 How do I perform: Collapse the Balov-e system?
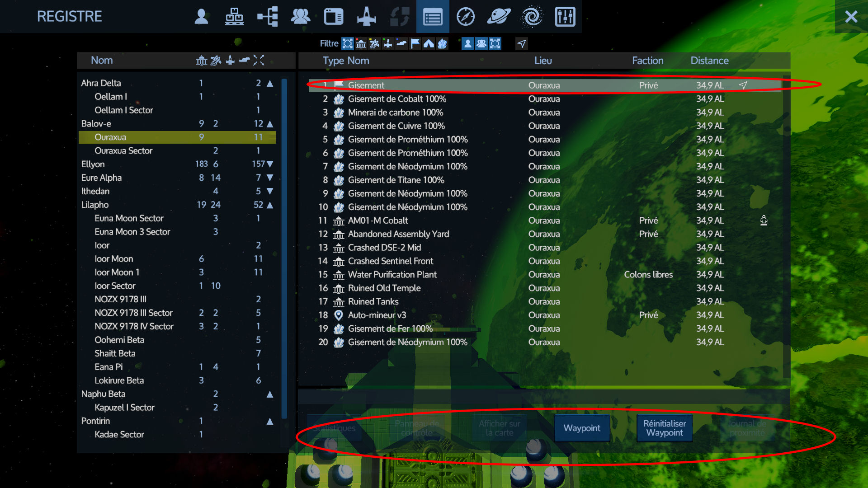270,124
